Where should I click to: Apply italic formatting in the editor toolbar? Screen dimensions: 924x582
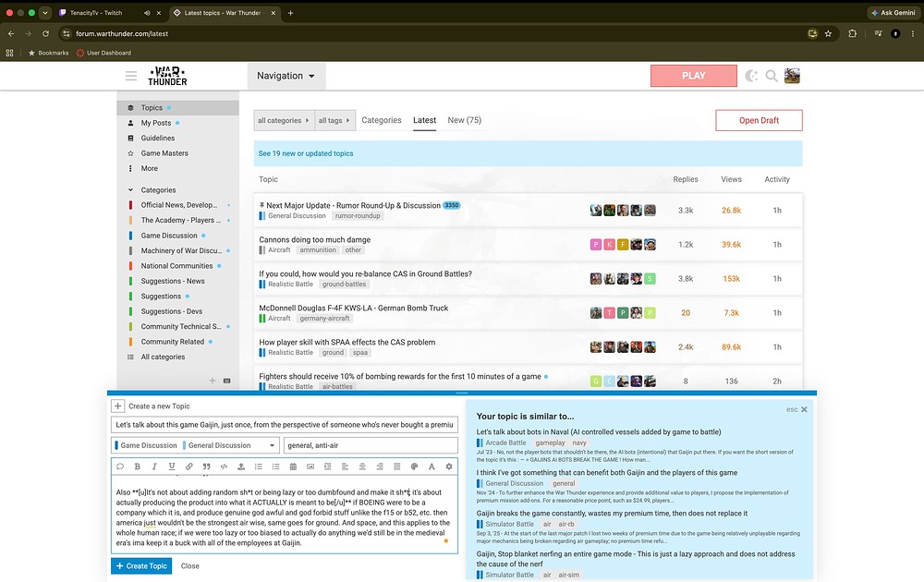154,466
